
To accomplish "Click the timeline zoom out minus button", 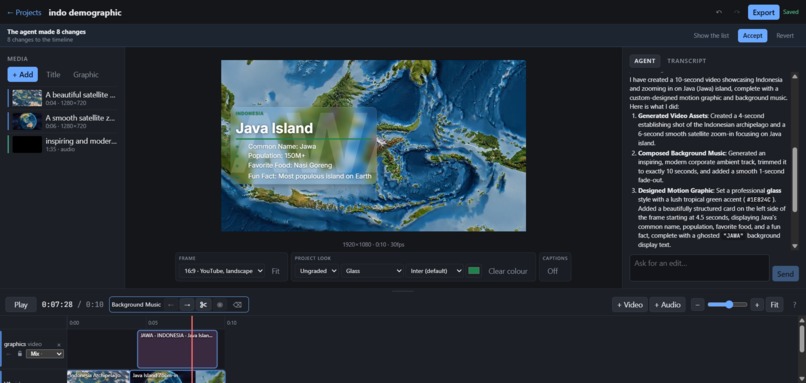I will point(697,305).
